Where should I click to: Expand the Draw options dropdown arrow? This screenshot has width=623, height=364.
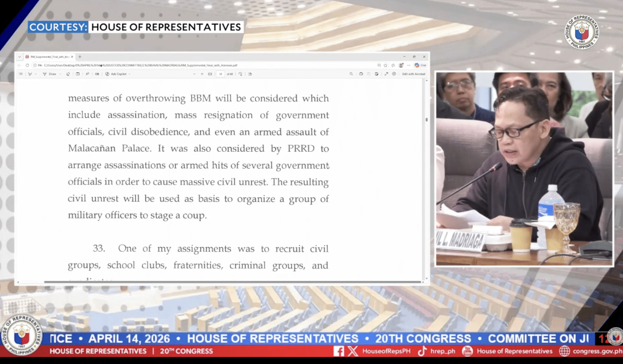pos(60,74)
